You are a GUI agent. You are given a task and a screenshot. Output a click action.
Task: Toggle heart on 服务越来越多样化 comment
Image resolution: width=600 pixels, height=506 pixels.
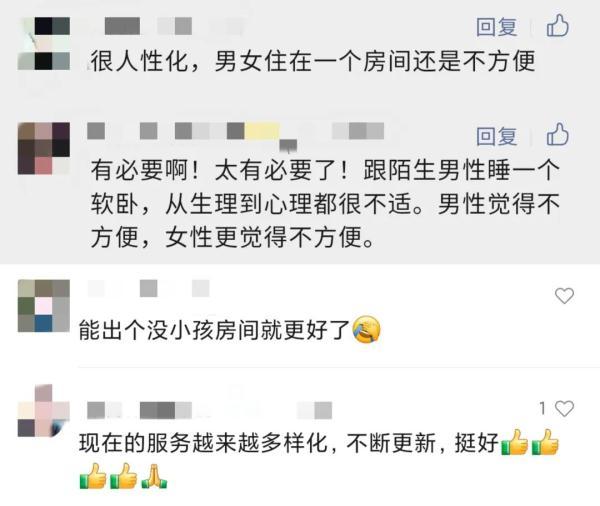[564, 409]
